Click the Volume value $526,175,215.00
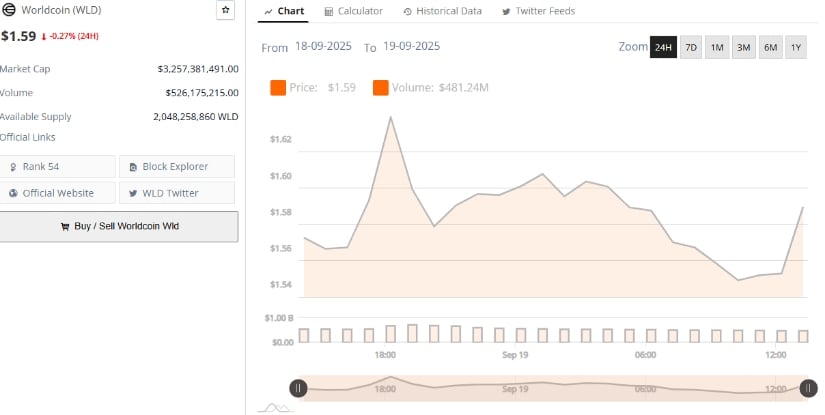 [x=202, y=93]
